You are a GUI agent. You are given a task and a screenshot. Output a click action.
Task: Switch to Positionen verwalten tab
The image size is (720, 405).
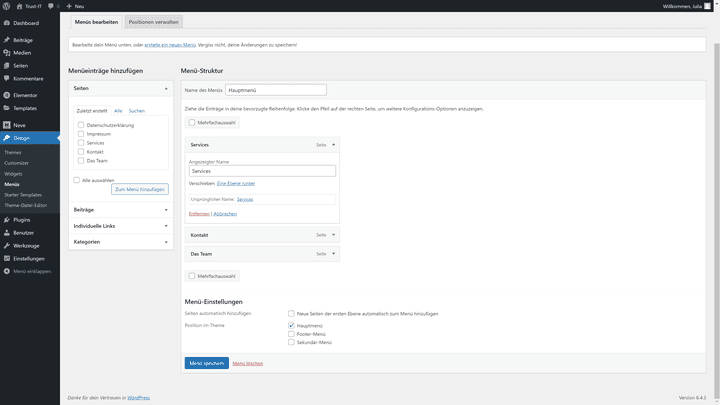[x=153, y=22]
